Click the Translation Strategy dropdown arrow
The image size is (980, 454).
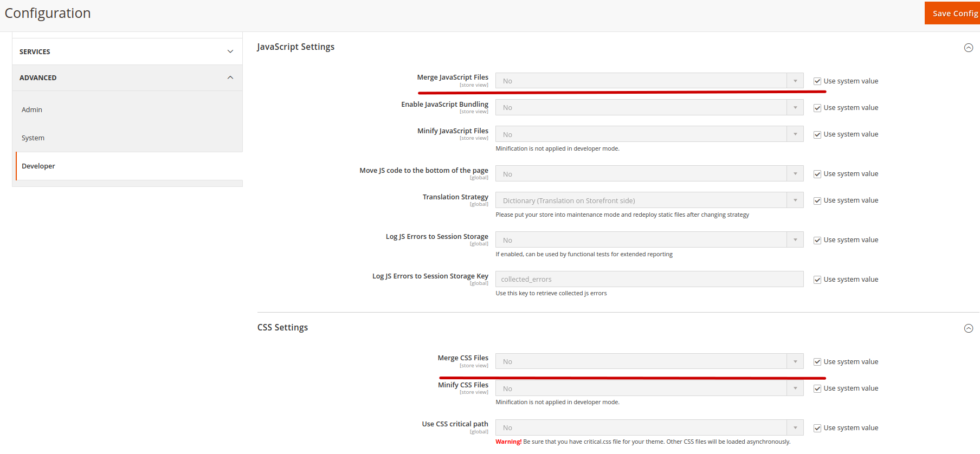tap(795, 200)
